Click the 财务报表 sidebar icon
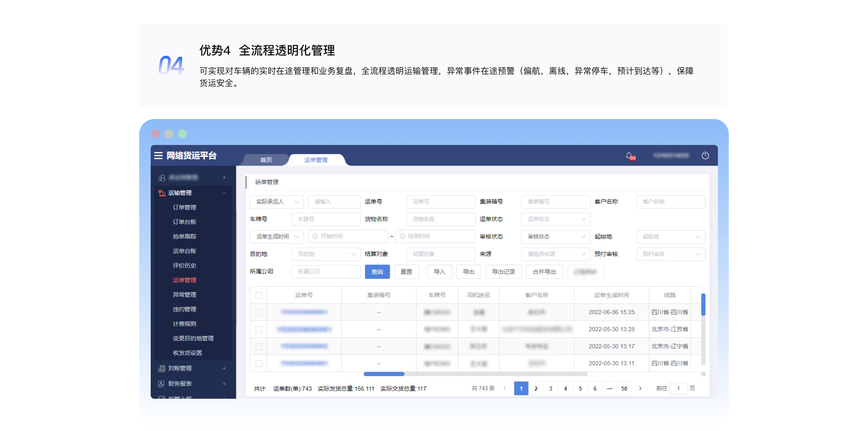This screenshot has width=868, height=431. pos(162,383)
